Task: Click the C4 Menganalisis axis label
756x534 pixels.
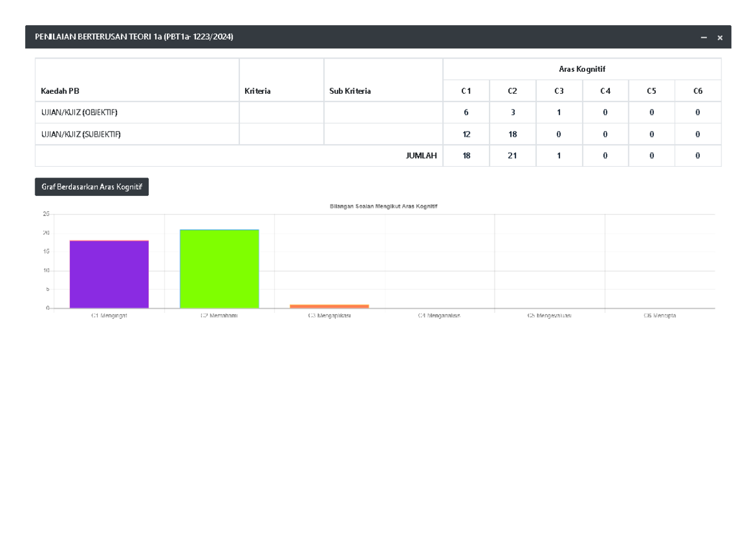Action: [439, 315]
